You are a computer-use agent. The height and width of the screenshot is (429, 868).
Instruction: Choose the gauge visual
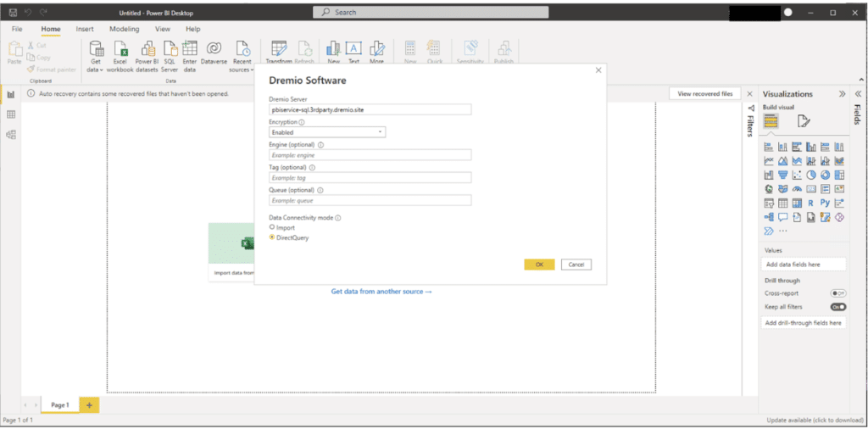point(797,189)
